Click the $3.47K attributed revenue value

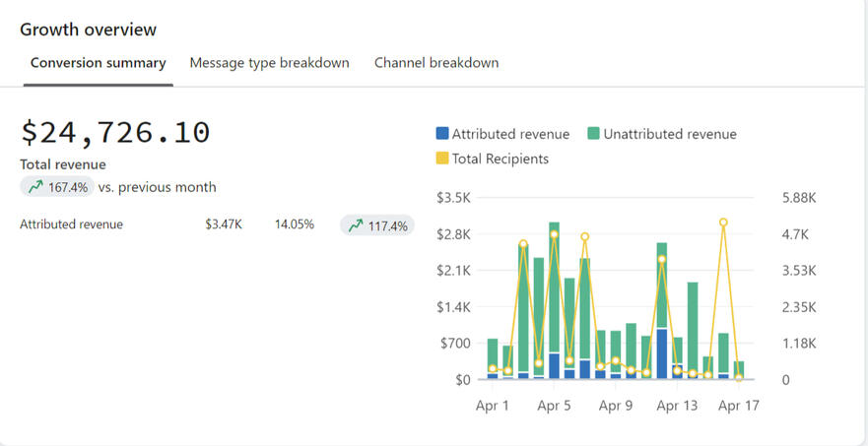[x=224, y=224]
